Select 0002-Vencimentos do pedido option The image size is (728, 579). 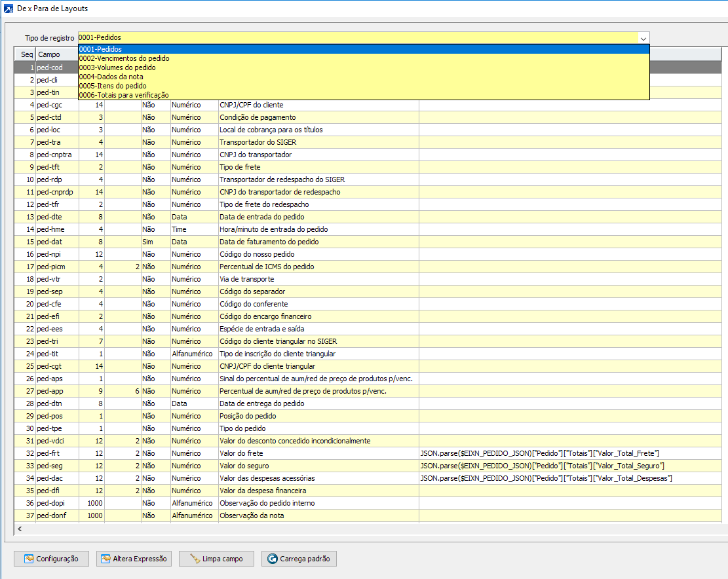point(124,58)
